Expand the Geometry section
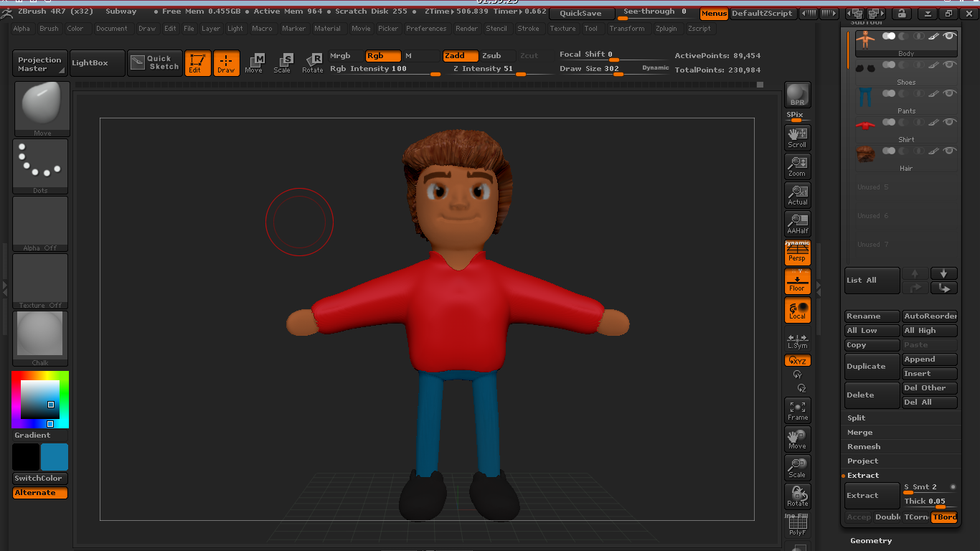This screenshot has width=980, height=551. click(x=871, y=540)
